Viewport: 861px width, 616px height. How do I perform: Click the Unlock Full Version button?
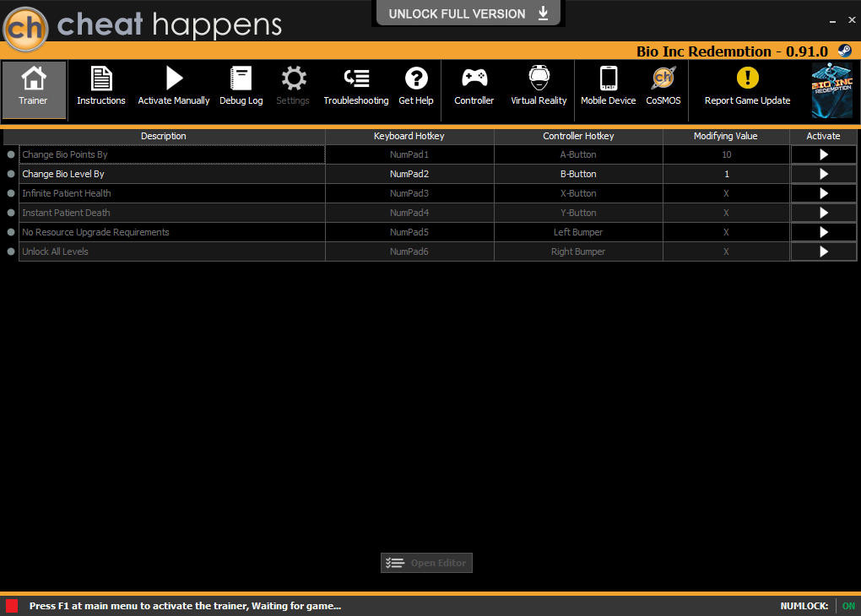[468, 14]
